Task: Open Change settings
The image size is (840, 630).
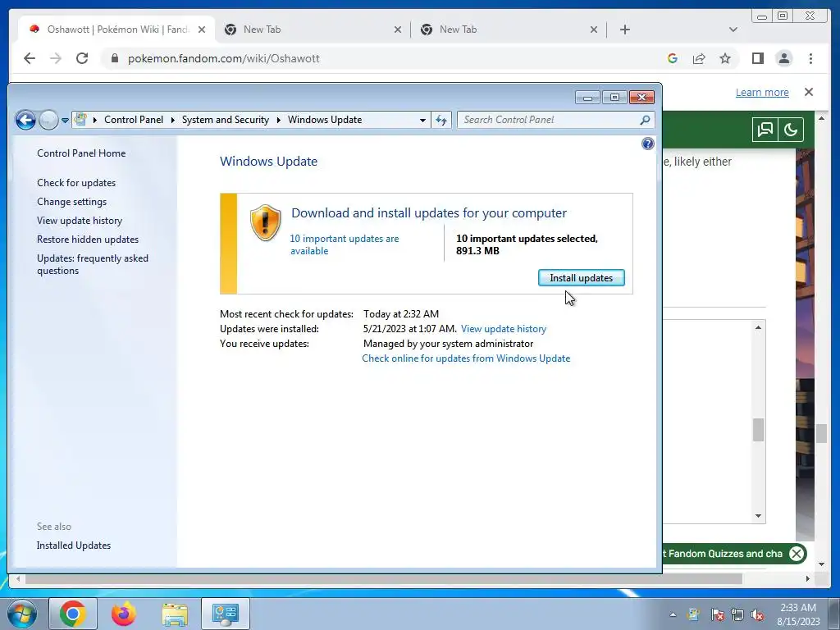Action: [72, 202]
